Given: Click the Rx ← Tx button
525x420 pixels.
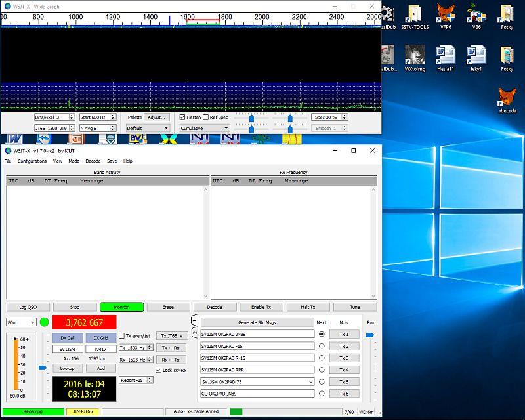Looking at the screenshot, I should 171,360.
